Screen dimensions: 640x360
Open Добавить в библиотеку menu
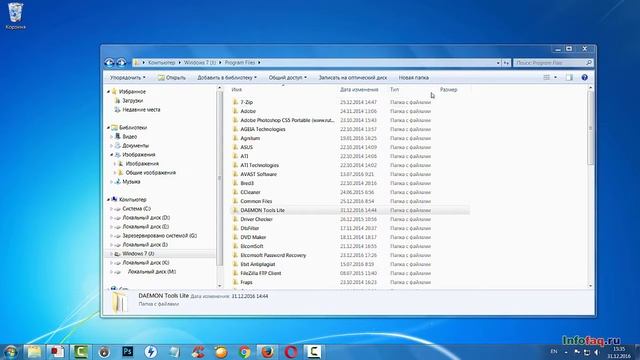(227, 78)
